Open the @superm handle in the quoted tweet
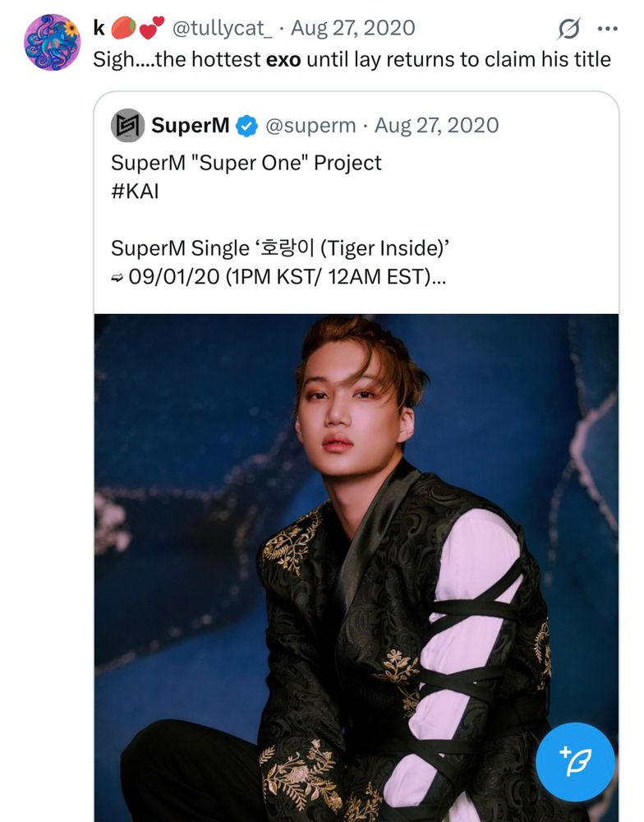Image resolution: width=644 pixels, height=822 pixels. [310, 126]
